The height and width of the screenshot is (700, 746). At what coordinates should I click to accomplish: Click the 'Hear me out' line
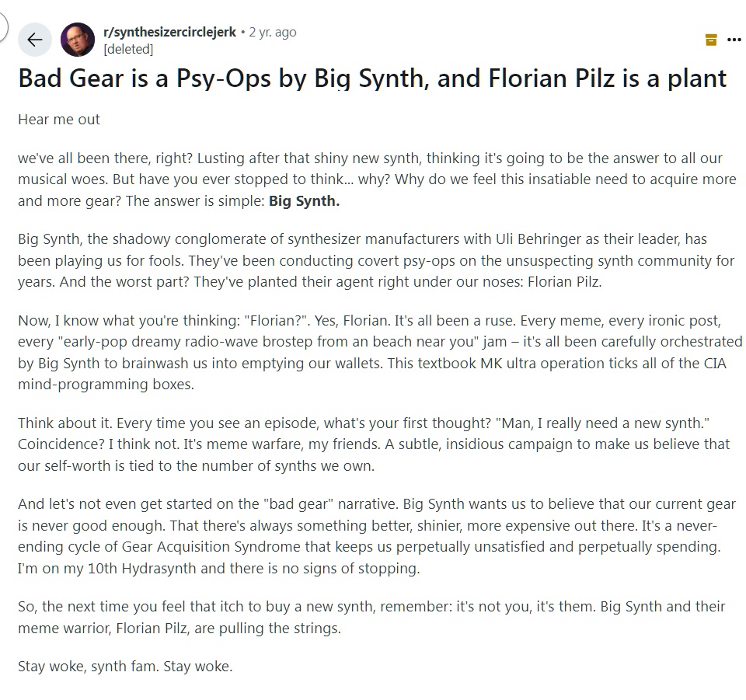59,120
